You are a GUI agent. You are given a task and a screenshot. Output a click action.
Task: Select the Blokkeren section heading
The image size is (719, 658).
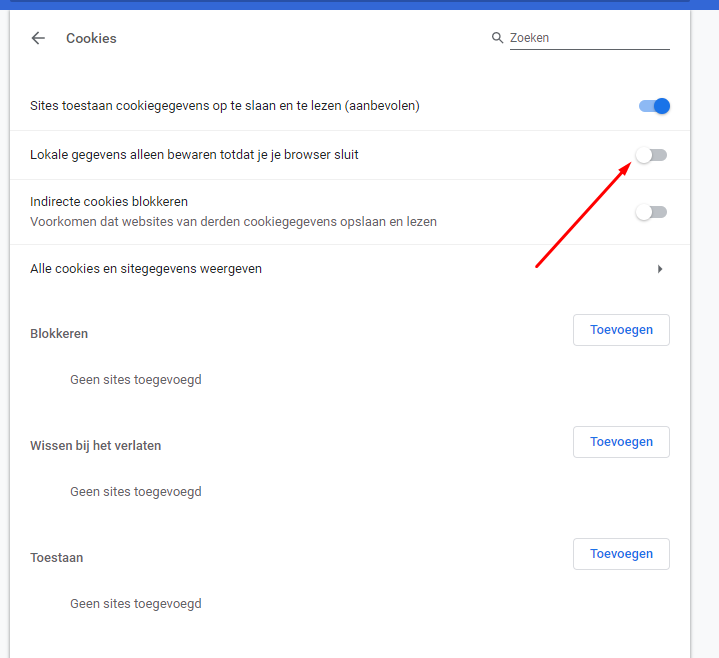[x=59, y=334]
